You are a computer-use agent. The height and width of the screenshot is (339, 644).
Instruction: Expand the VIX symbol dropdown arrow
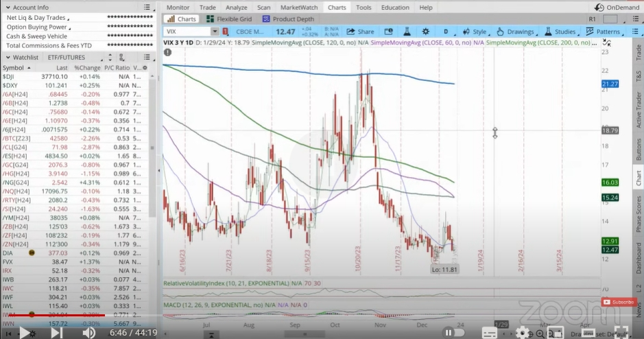point(215,32)
